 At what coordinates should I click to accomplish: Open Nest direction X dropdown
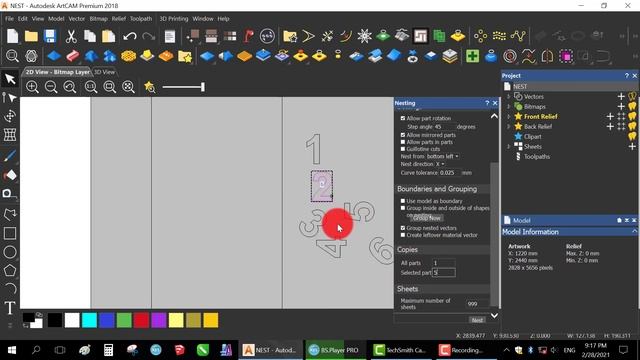click(440, 164)
